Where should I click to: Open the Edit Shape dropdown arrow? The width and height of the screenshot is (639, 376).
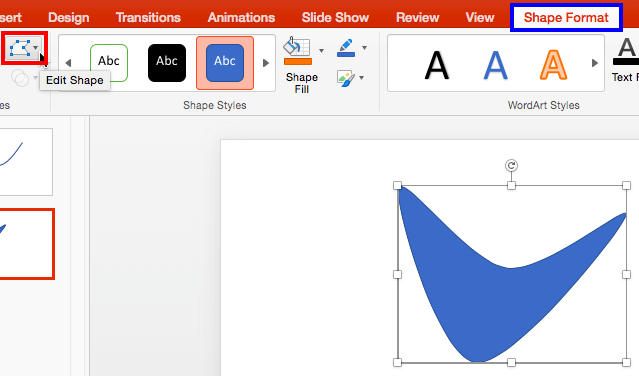36,48
